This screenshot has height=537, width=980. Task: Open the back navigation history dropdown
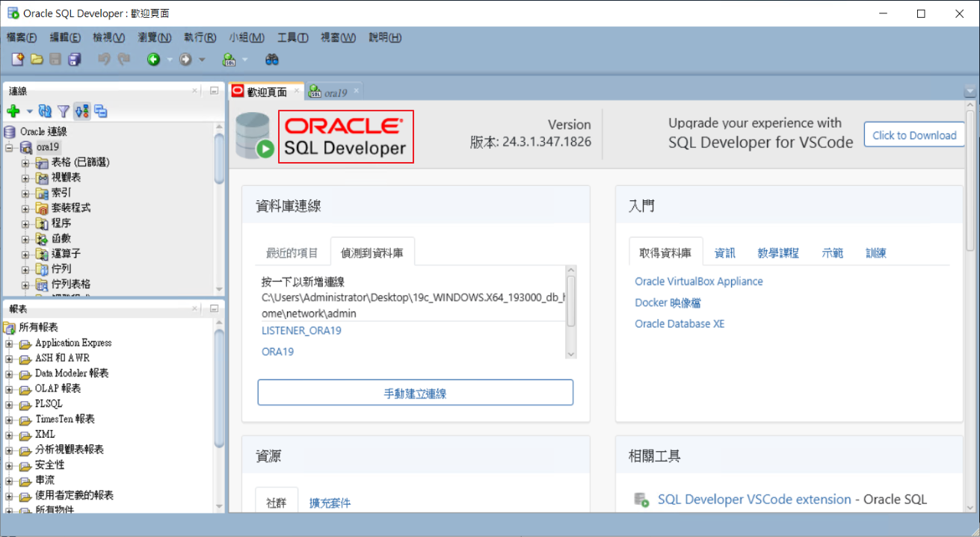point(170,60)
